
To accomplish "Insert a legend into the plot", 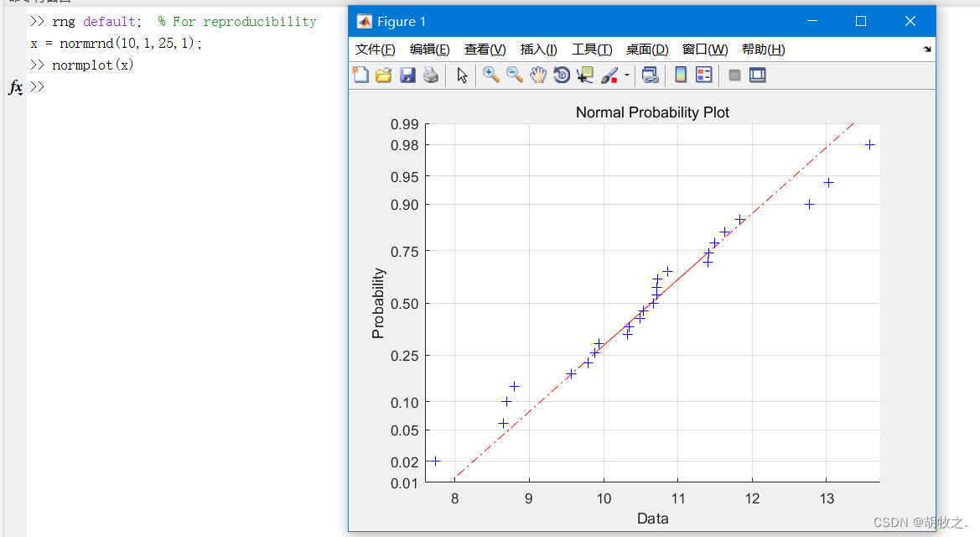I will (703, 75).
